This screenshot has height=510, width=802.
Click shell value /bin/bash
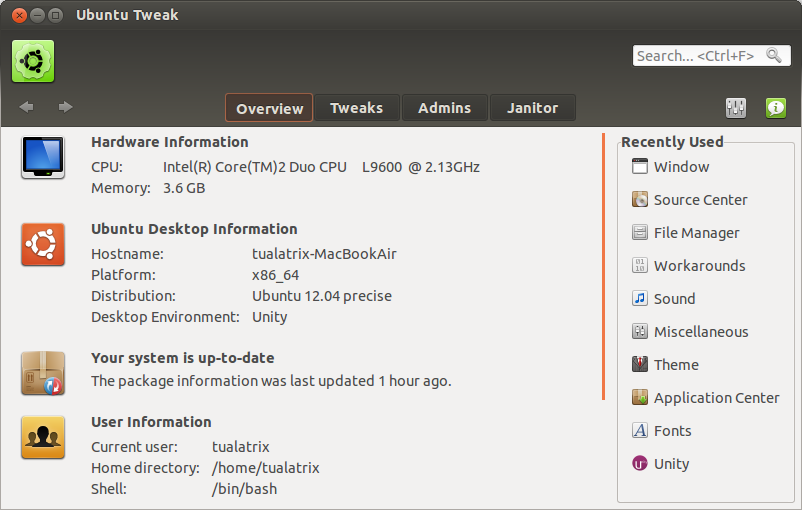click(244, 489)
